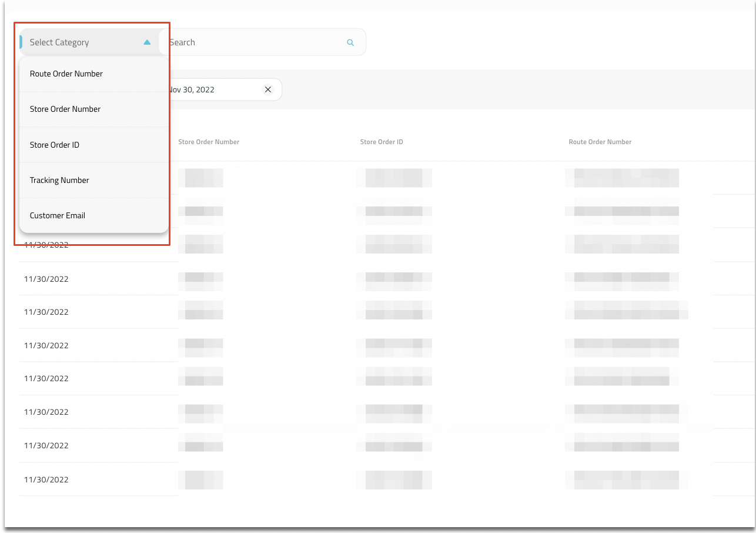Viewport: 756px width, 533px height.
Task: Sort by Store Order Number column header
Action: click(209, 142)
